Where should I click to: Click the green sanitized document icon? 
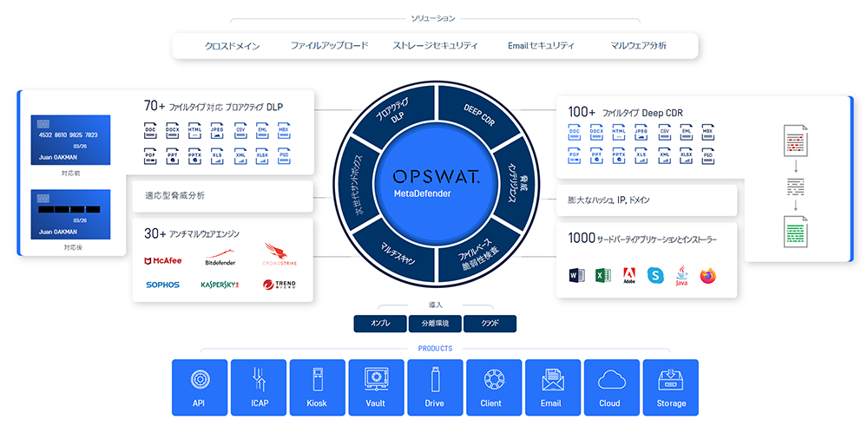[795, 232]
